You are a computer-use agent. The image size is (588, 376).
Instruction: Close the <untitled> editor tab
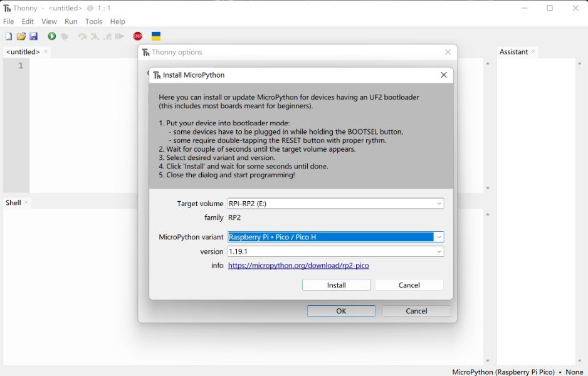(x=46, y=51)
